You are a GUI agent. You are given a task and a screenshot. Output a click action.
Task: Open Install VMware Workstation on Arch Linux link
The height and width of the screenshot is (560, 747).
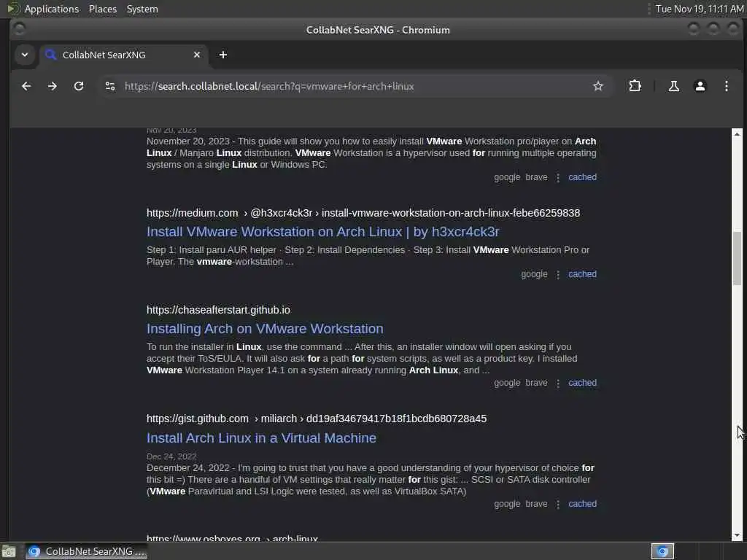322,231
